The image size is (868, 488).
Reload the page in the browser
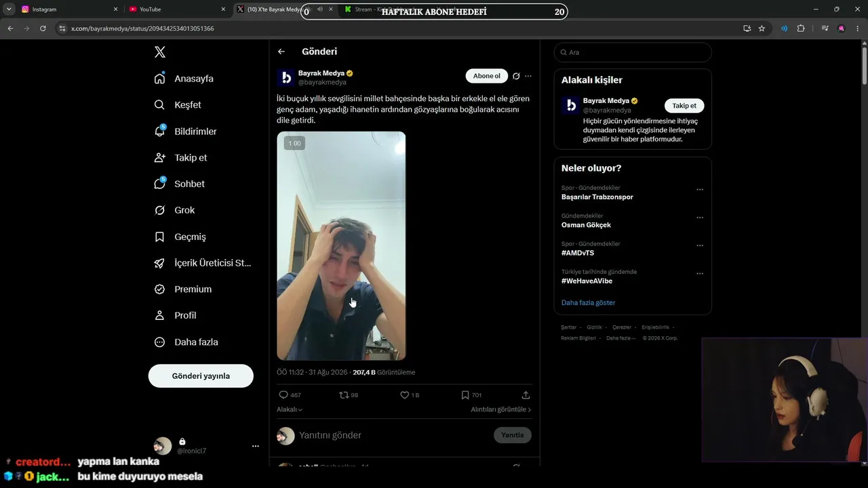pos(43,28)
